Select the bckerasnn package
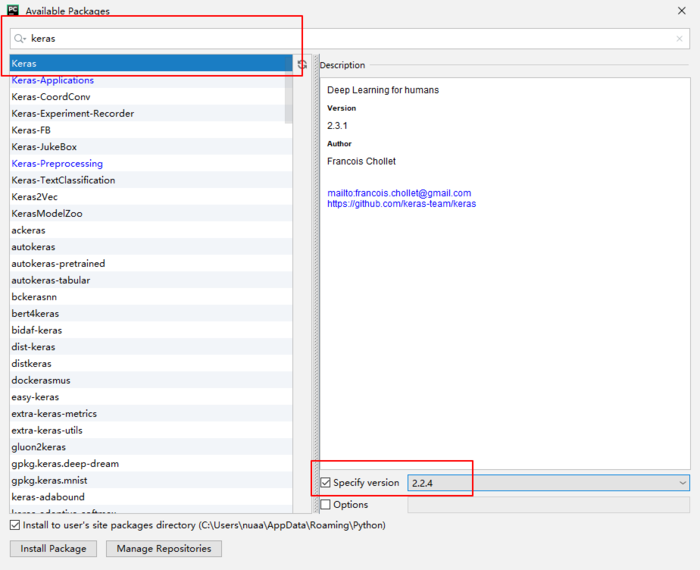This screenshot has height=570, width=700. coord(151,296)
